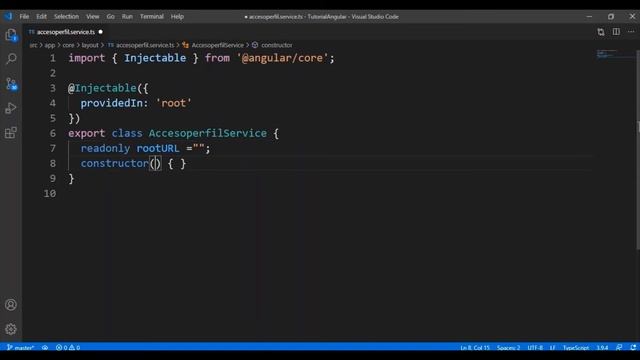Open the Extensions view
Viewport: 640px width, 360px height.
point(11,133)
